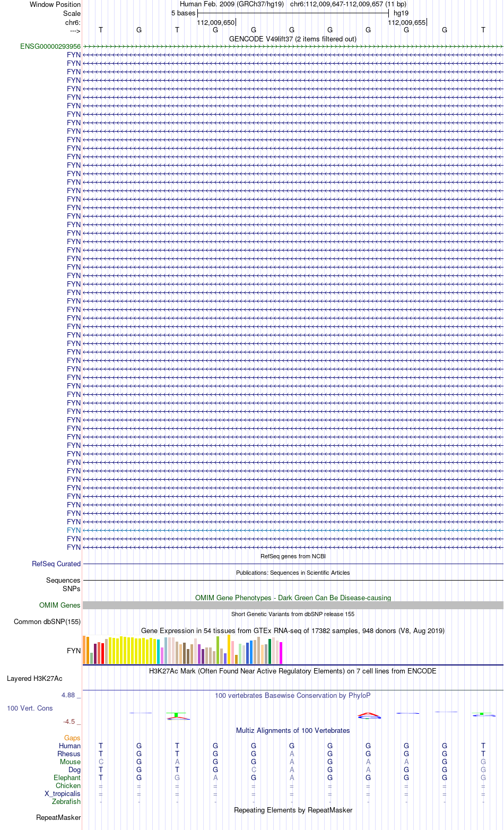Click the C base in Dog row

coord(254,770)
